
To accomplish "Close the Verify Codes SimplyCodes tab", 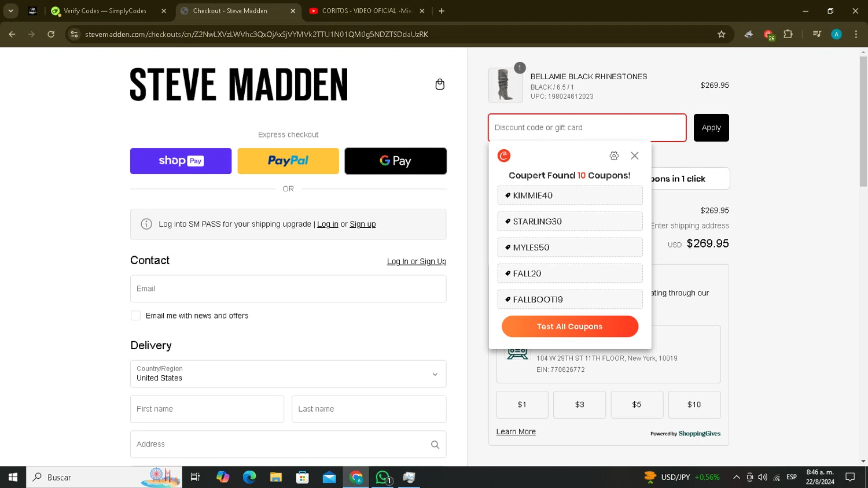I will coord(164,11).
